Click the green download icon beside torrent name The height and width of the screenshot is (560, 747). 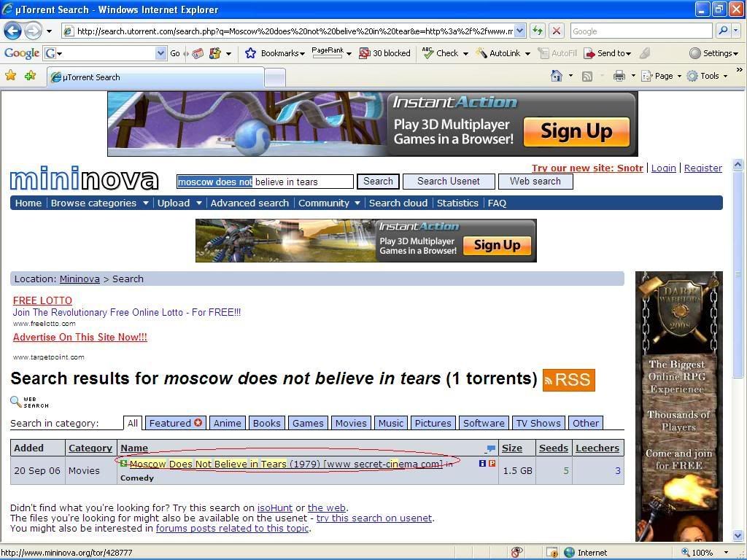click(124, 463)
